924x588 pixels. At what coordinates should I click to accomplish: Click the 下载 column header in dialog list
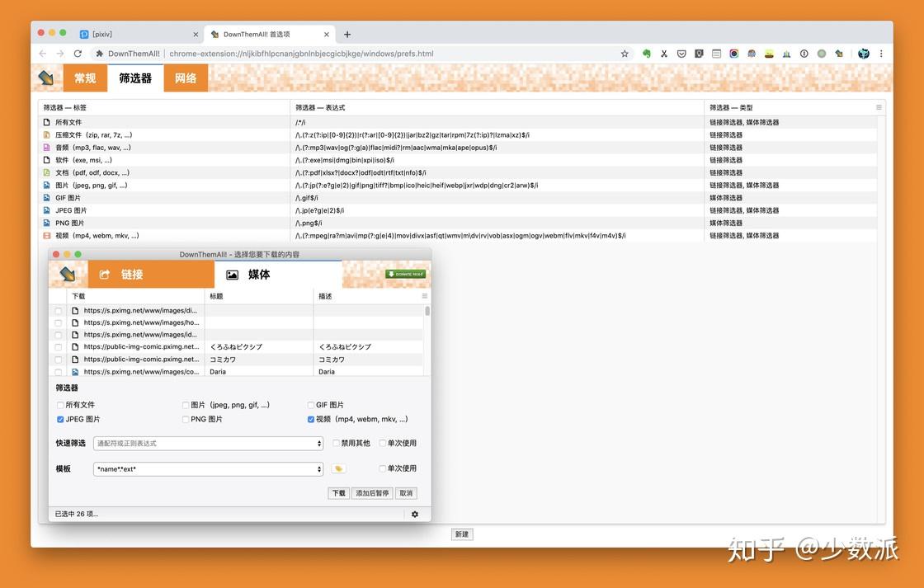(134, 296)
